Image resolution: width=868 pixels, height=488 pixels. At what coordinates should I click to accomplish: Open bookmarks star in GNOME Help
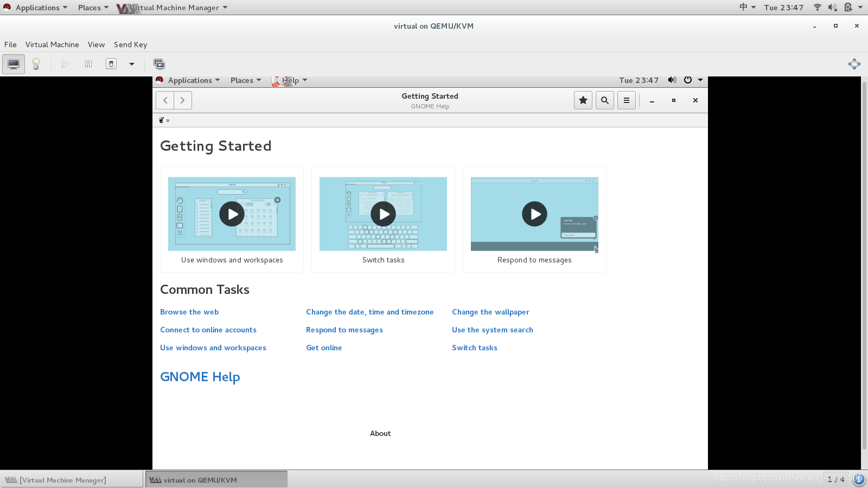tap(583, 100)
